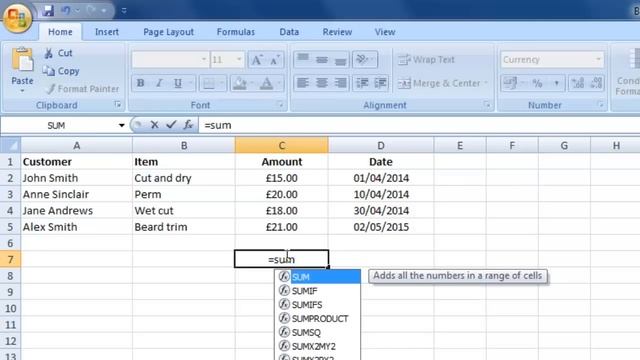Undo the last action in the quick access toolbar
The height and width of the screenshot is (360, 640).
65,11
